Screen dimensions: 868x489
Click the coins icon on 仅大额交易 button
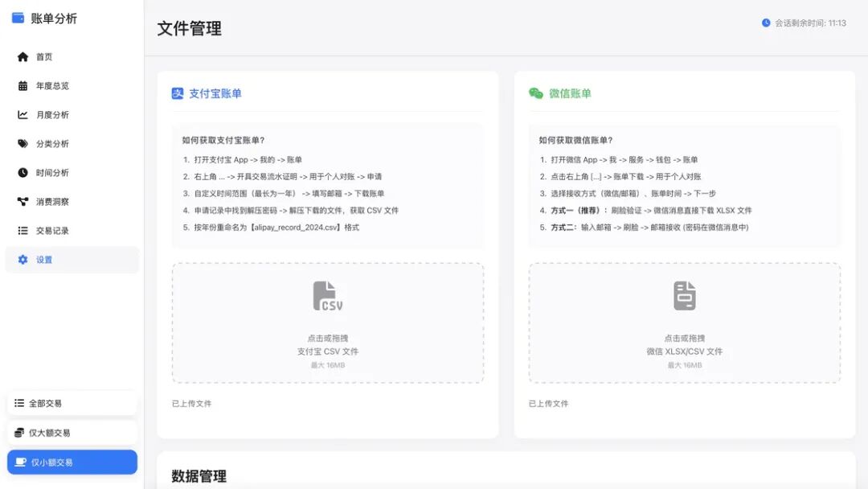tap(19, 433)
